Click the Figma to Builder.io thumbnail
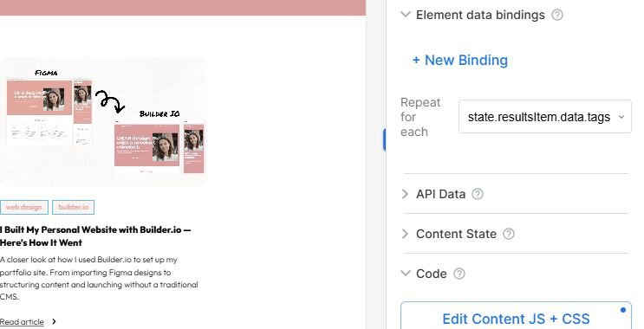Screen dimensions: 644x329 (103, 122)
